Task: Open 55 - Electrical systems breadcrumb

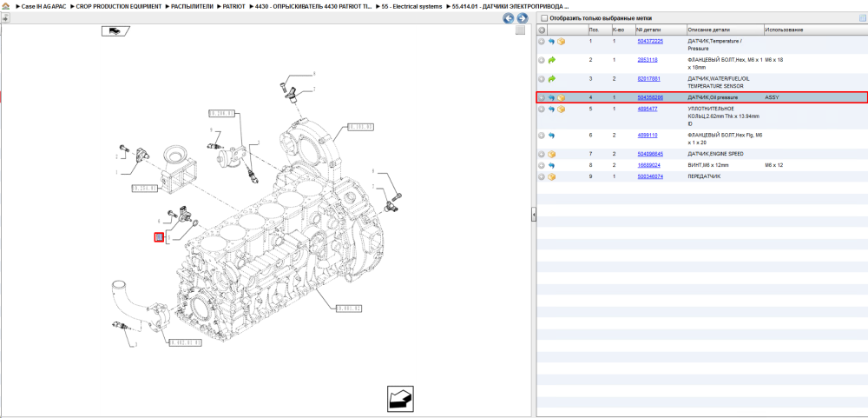Action: 411,6
